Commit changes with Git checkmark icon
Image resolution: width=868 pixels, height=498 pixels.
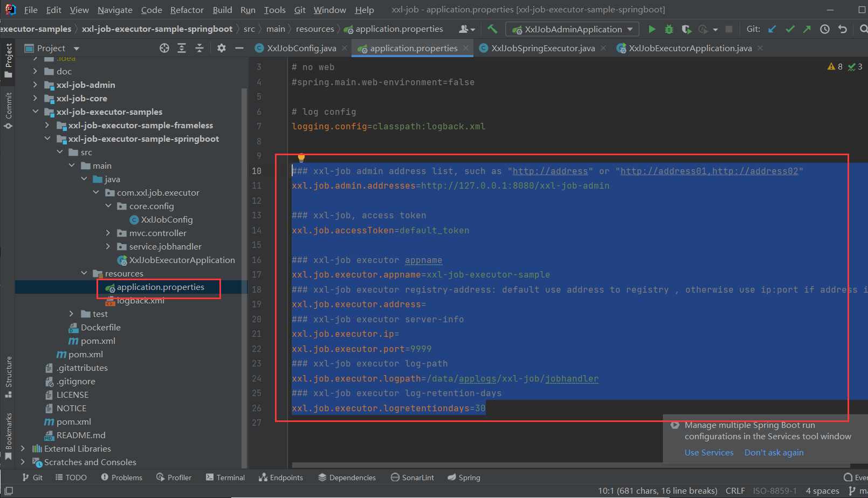click(790, 29)
